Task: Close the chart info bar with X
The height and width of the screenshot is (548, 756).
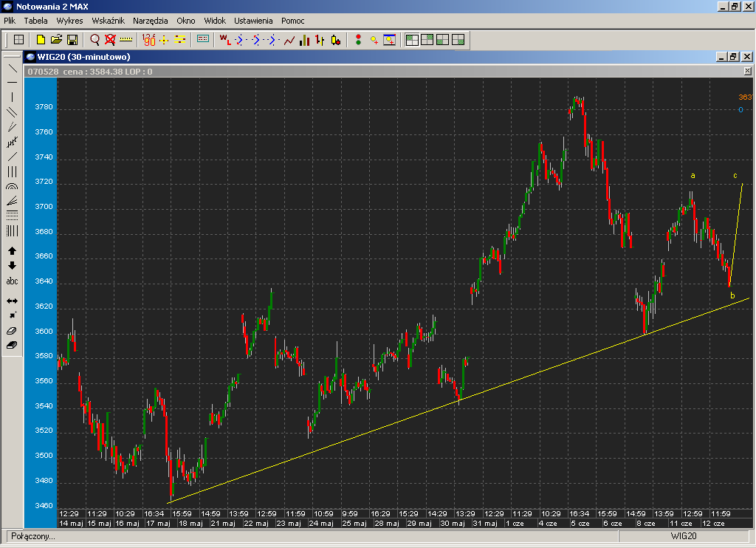Action: 747,72
